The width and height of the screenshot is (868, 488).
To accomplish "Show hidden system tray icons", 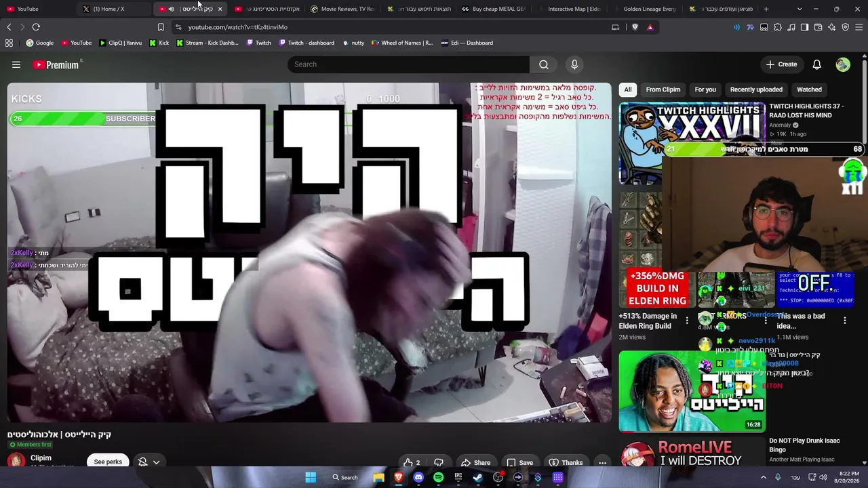I will click(763, 477).
